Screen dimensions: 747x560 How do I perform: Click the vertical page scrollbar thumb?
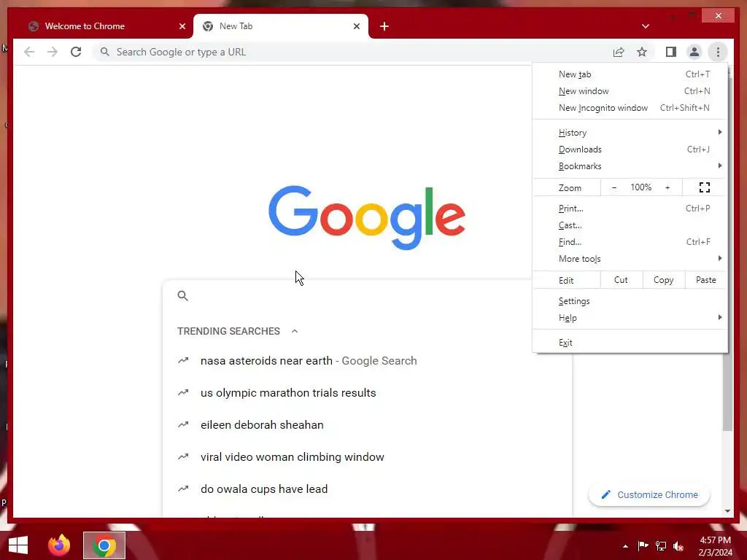coord(727,392)
